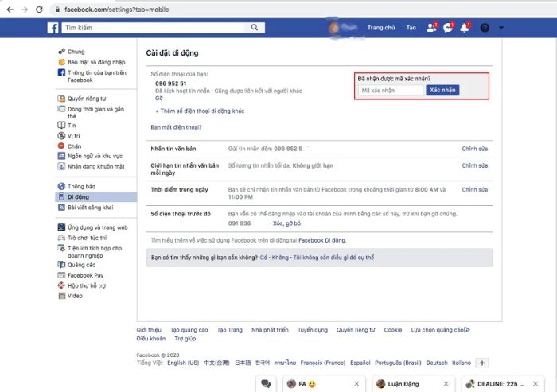557x392 pixels.
Task: Click the Xác nhận button
Action: coord(442,90)
